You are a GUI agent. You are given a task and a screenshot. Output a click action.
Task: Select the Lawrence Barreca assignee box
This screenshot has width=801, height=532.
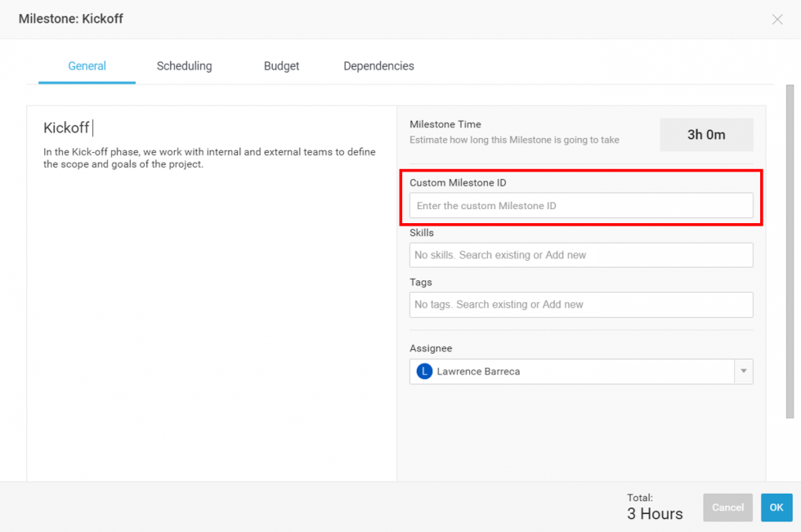click(x=572, y=372)
